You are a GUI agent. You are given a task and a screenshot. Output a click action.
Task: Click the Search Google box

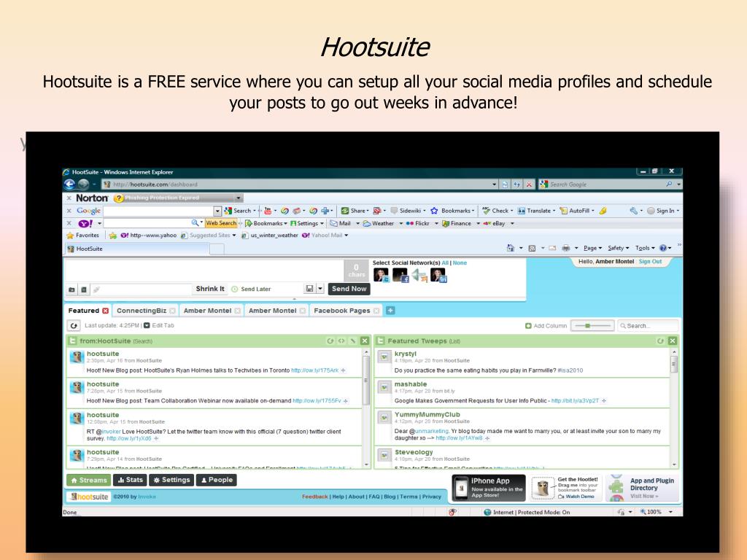pyautogui.click(x=611, y=184)
